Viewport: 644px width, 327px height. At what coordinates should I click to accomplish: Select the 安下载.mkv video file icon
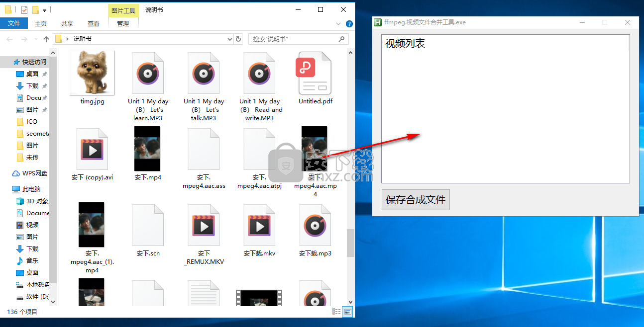[x=259, y=226]
